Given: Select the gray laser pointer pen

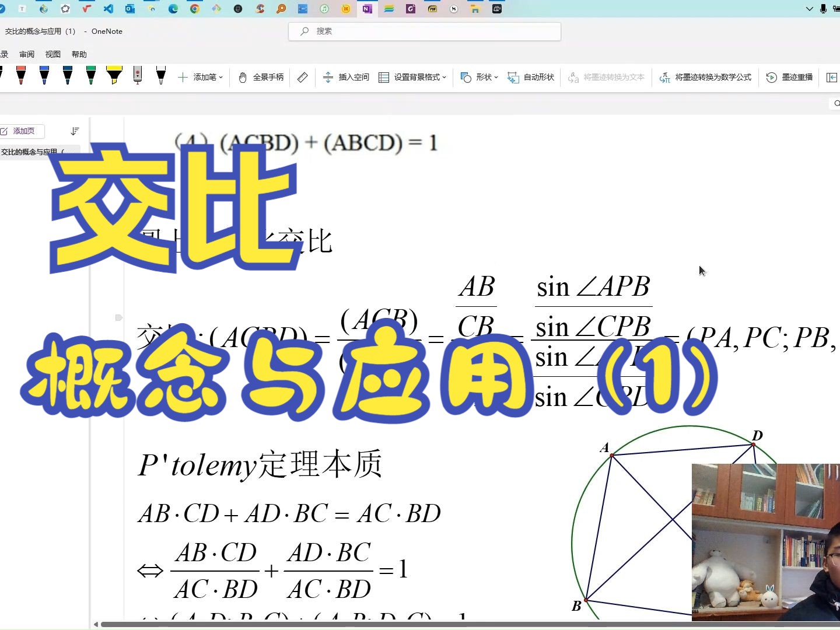Looking at the screenshot, I should pyautogui.click(x=138, y=76).
